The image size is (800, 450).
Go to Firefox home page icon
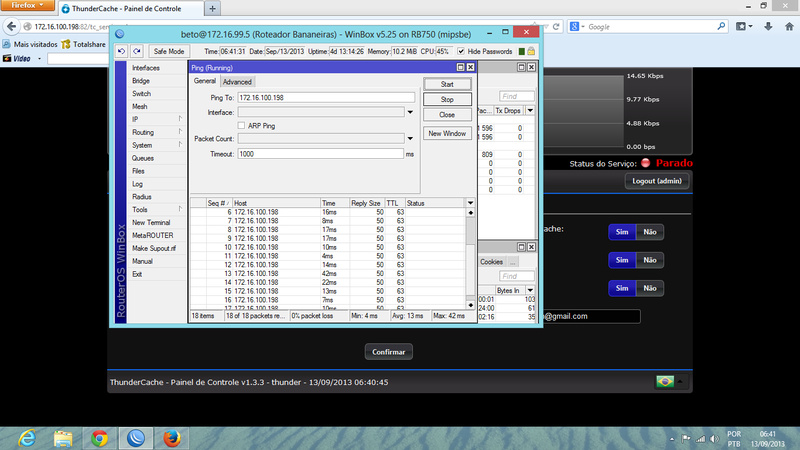(x=789, y=26)
